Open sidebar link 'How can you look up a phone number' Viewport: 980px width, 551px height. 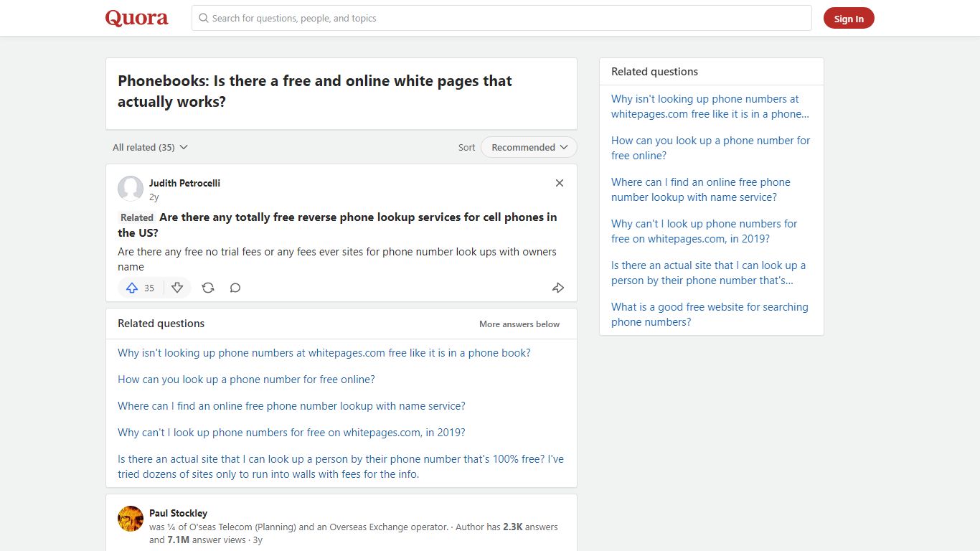tap(710, 148)
